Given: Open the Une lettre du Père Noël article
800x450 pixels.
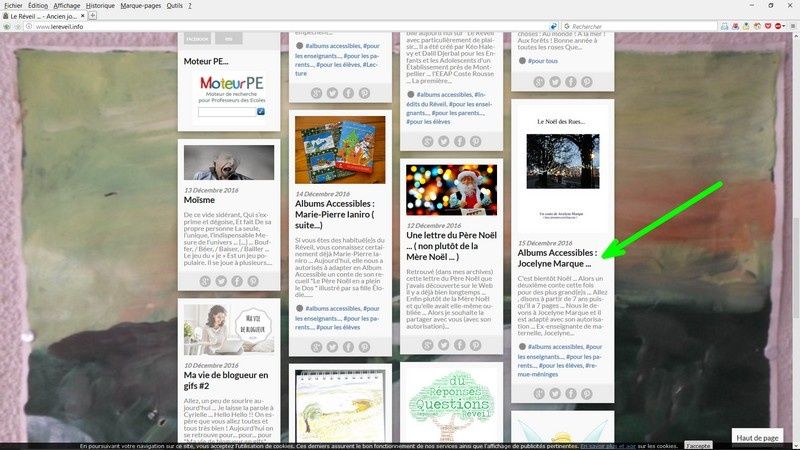Looking at the screenshot, I should tap(451, 246).
